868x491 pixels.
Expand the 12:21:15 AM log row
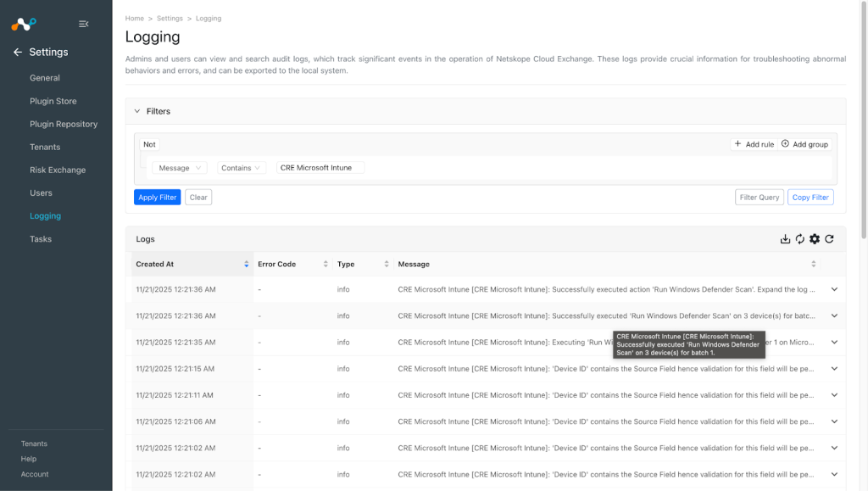[x=834, y=369]
